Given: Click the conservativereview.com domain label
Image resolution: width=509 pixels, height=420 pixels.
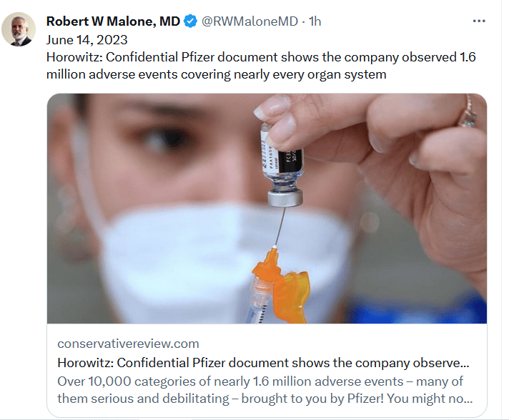Looking at the screenshot, I should coord(128,344).
